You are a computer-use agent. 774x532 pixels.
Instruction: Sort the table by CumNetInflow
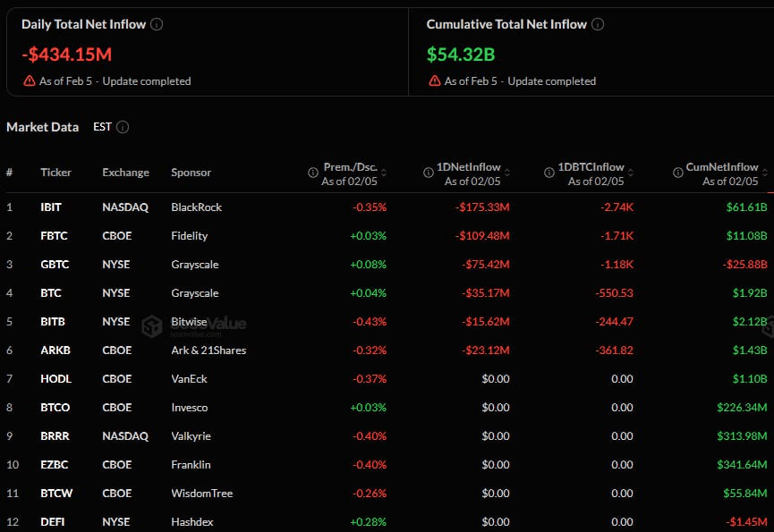click(766, 172)
